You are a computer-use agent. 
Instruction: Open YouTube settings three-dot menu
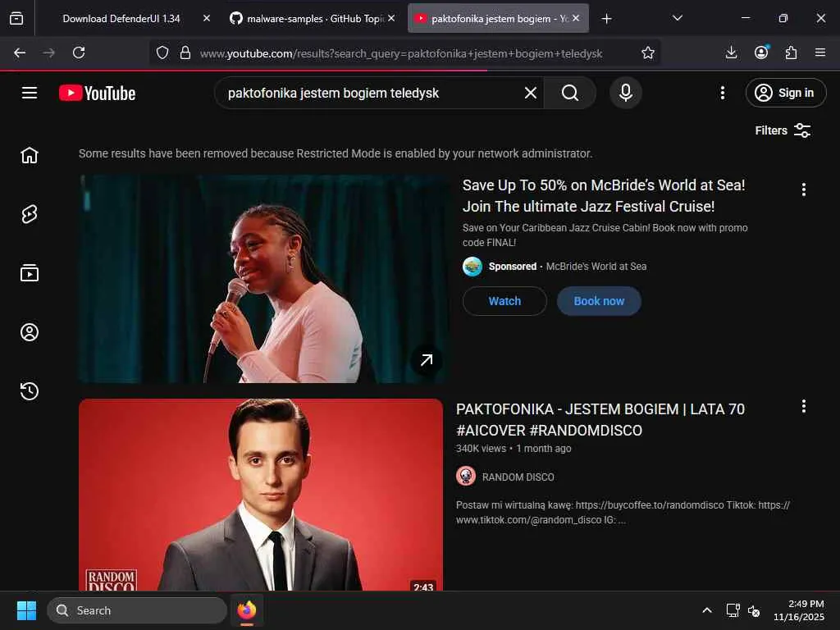(722, 94)
